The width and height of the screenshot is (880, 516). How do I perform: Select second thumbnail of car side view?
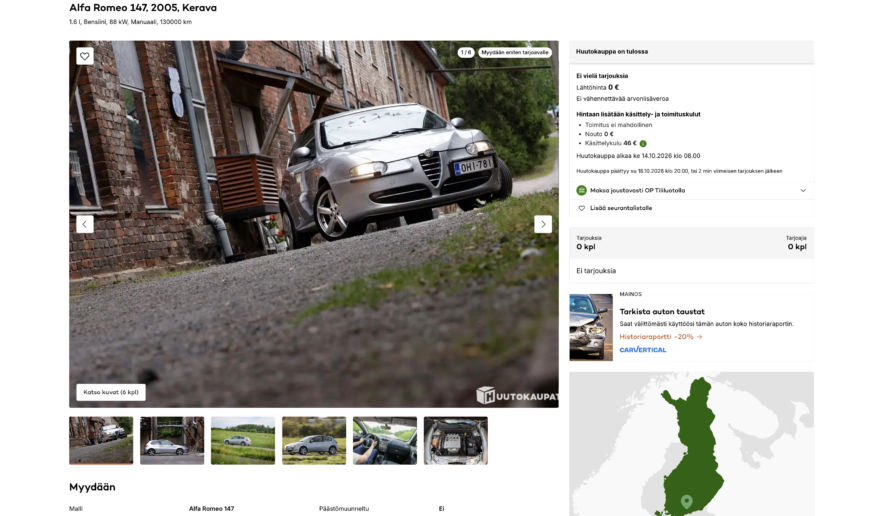[172, 440]
